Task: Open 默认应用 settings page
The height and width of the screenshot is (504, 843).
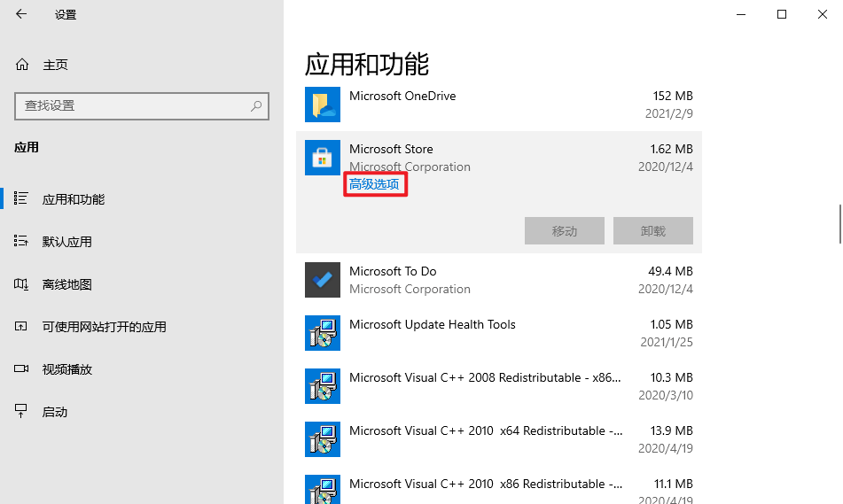Action: 67,242
